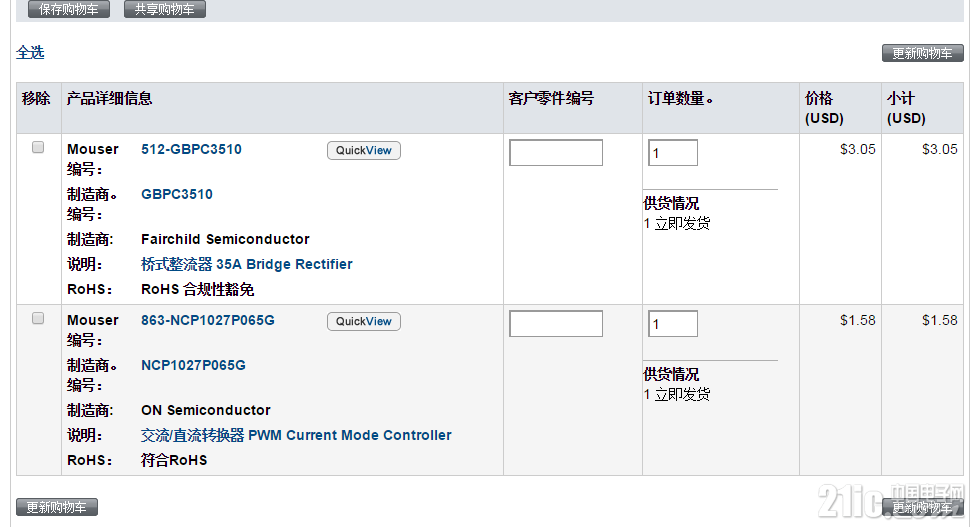Screen dimensions: 972x527
Task: Click customer part number field for NCP1027P065G
Action: tap(556, 324)
